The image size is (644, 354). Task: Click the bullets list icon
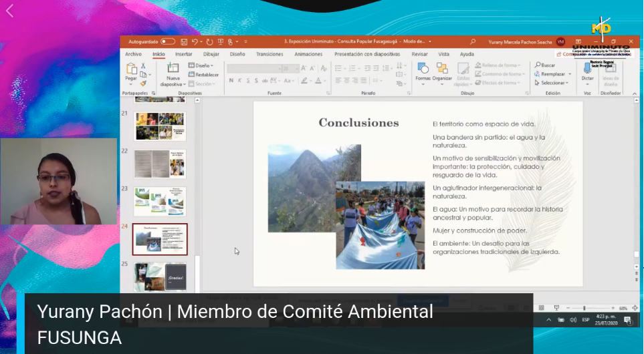click(338, 69)
